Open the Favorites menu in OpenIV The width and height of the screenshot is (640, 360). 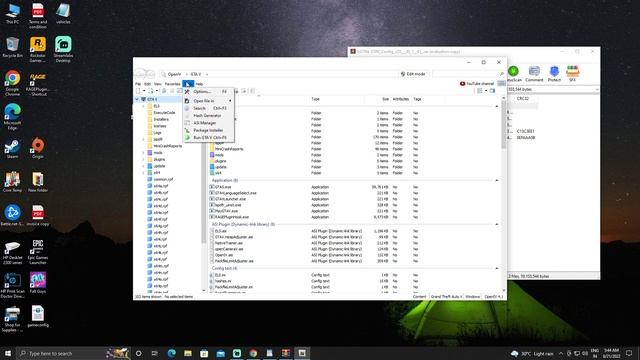point(172,84)
